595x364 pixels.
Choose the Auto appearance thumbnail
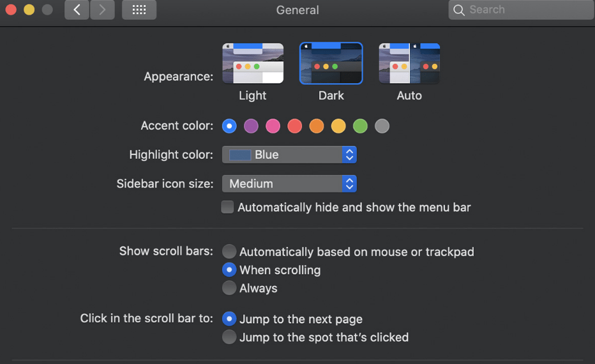point(409,63)
